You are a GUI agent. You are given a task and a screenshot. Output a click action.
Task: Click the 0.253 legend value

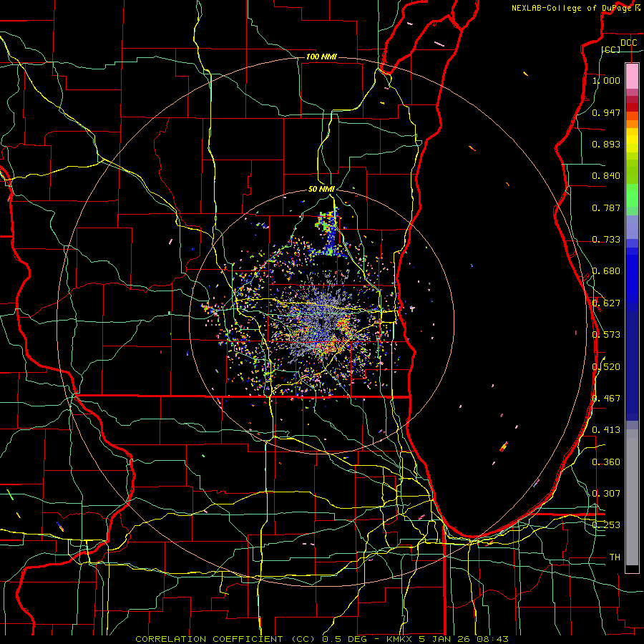(x=606, y=525)
